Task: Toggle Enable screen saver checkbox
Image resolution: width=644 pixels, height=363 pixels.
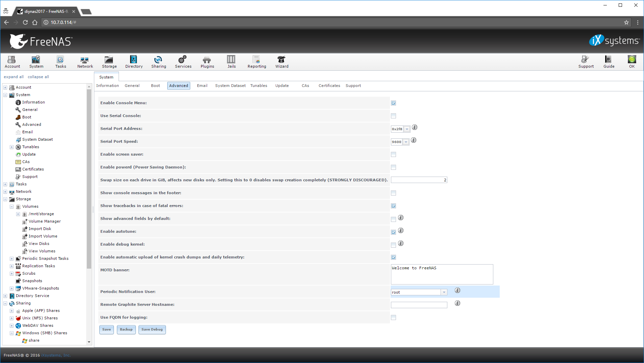Action: 393,155
